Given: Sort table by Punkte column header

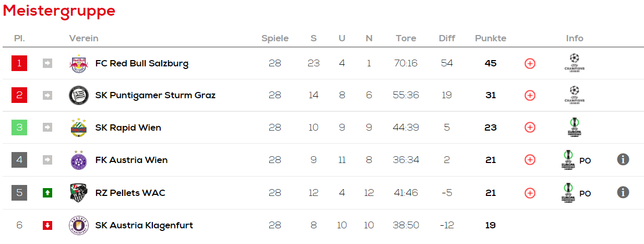Looking at the screenshot, I should (491, 38).
